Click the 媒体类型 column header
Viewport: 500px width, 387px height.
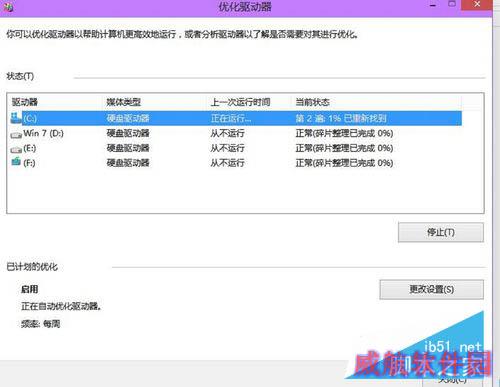coord(124,102)
